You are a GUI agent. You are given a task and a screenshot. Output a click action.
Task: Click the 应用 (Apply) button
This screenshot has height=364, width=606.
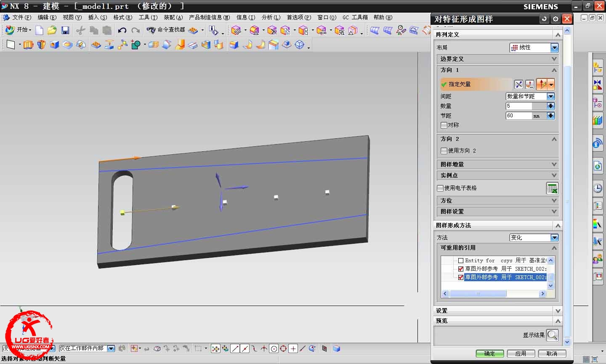[521, 353]
